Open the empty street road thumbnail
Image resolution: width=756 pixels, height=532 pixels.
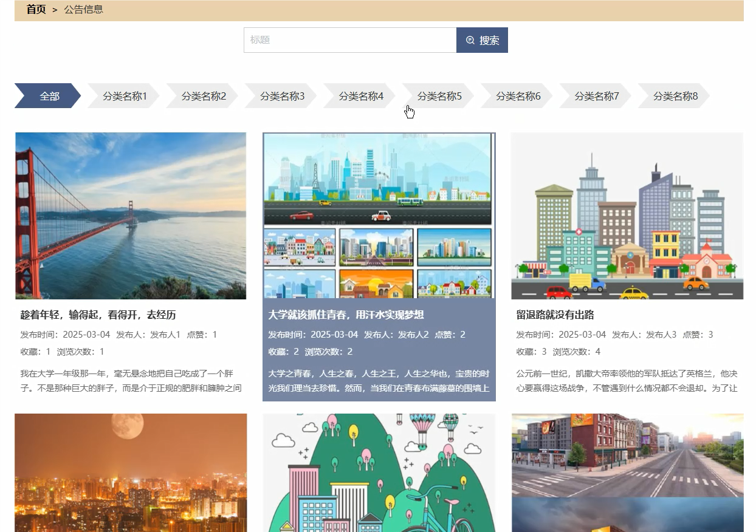click(627, 472)
